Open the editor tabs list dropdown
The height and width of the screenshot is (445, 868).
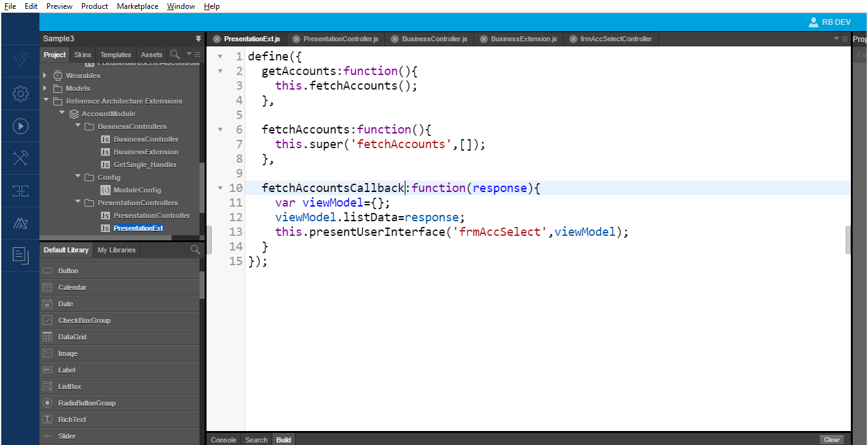pos(841,39)
